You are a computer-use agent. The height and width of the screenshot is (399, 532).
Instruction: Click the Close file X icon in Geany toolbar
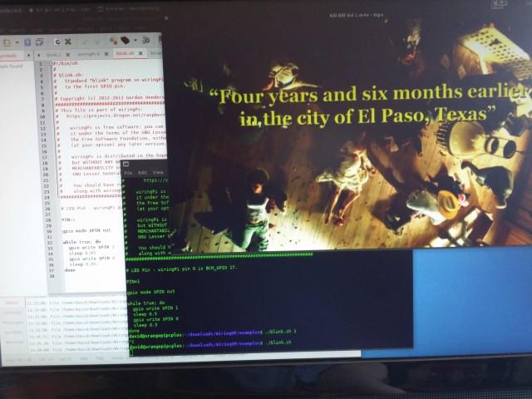click(68, 42)
